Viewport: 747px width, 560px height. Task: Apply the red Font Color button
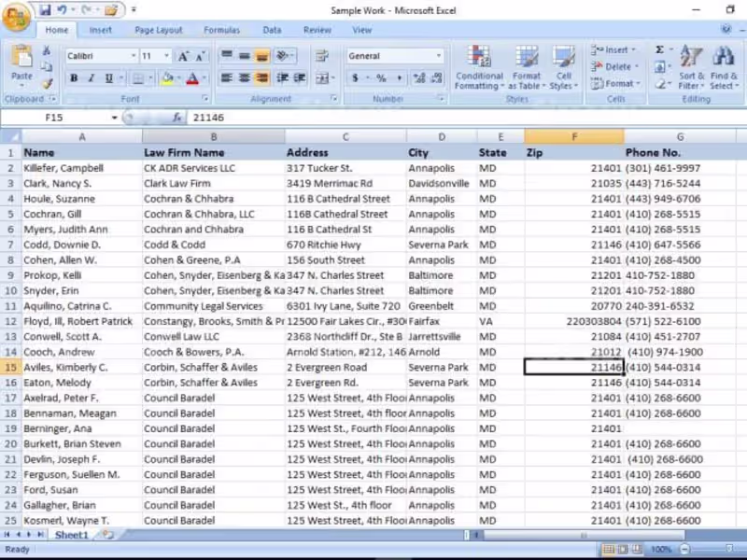(192, 78)
